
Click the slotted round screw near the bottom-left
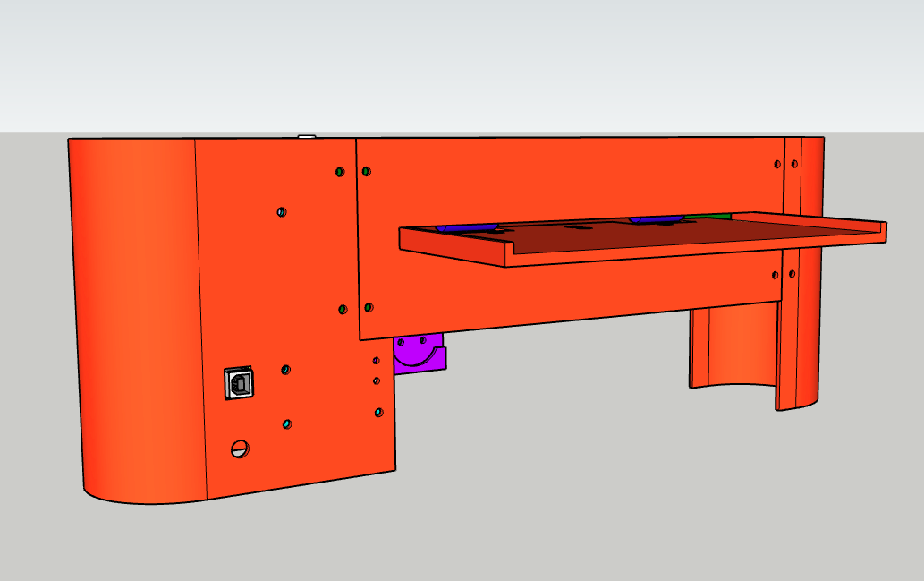(240, 448)
